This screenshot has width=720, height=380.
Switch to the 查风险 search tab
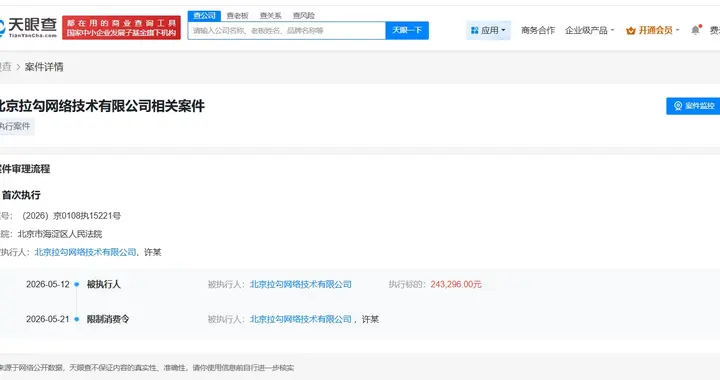pyautogui.click(x=304, y=16)
